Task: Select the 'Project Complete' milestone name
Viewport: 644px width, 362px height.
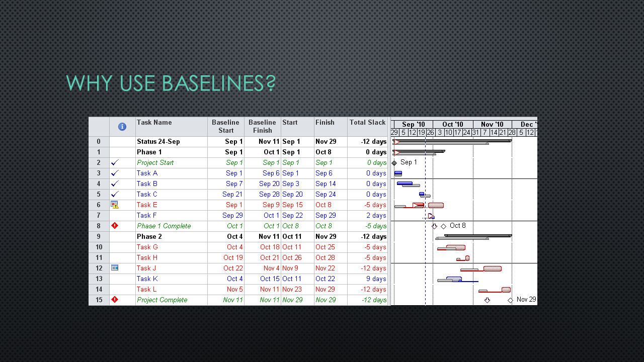Action: (x=162, y=300)
